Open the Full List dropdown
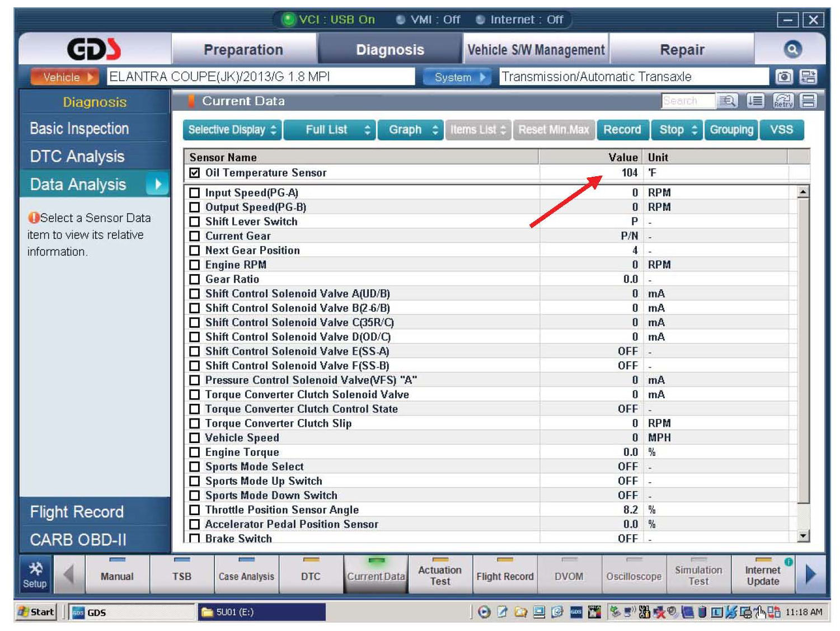 330,130
